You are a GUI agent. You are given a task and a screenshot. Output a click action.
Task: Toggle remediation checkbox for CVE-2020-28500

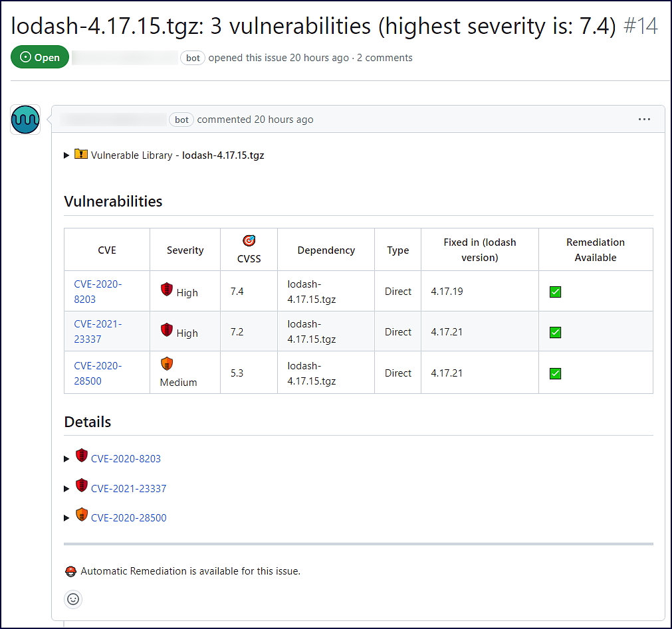[x=555, y=373]
